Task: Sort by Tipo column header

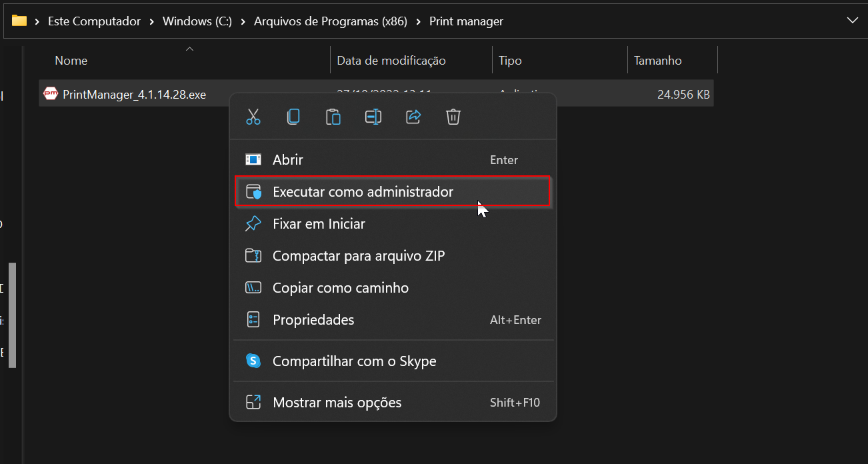Action: [x=559, y=60]
